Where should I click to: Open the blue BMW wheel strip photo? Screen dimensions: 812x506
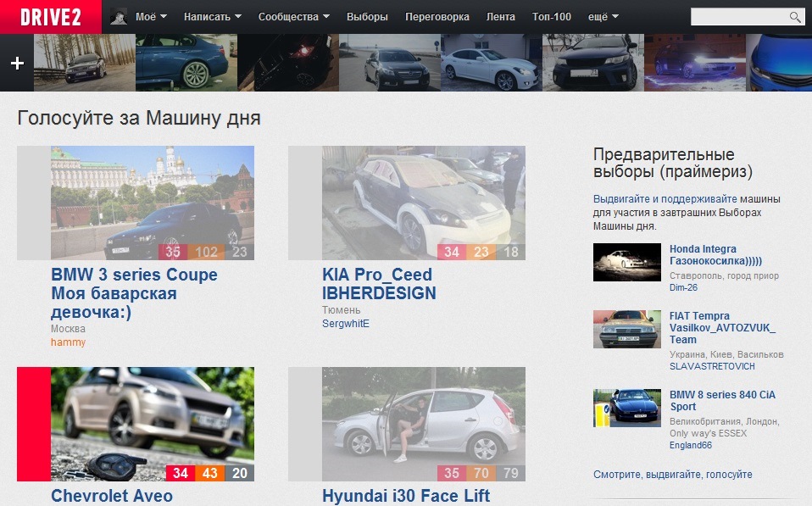point(186,63)
